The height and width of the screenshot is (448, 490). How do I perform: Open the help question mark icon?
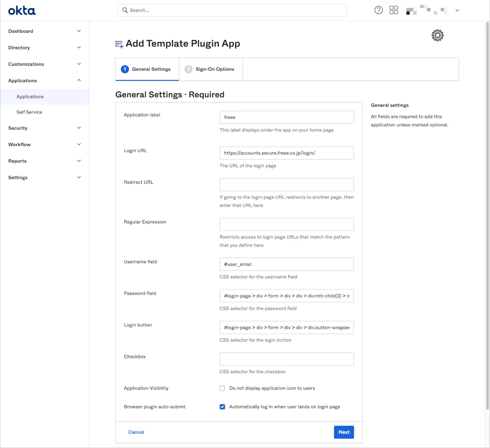[379, 10]
